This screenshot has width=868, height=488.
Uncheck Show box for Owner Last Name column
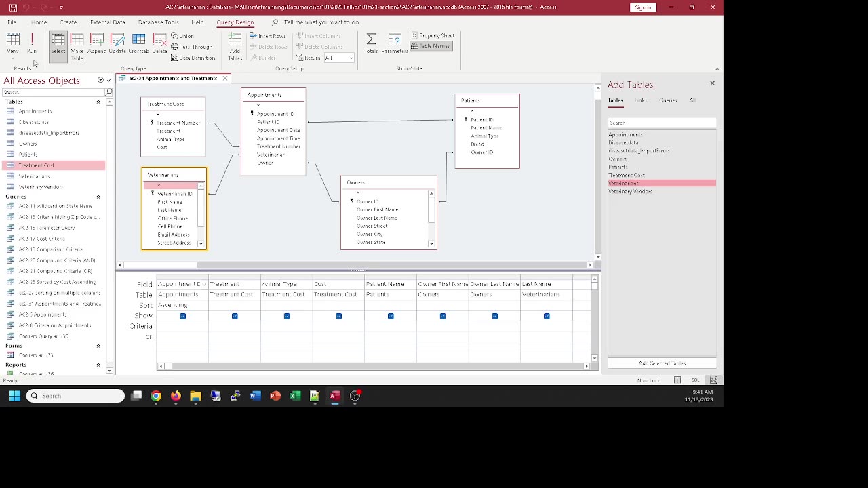[494, 316]
